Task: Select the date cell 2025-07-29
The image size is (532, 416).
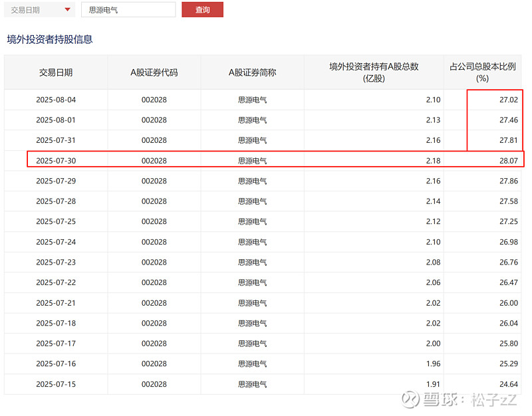Action: point(56,181)
